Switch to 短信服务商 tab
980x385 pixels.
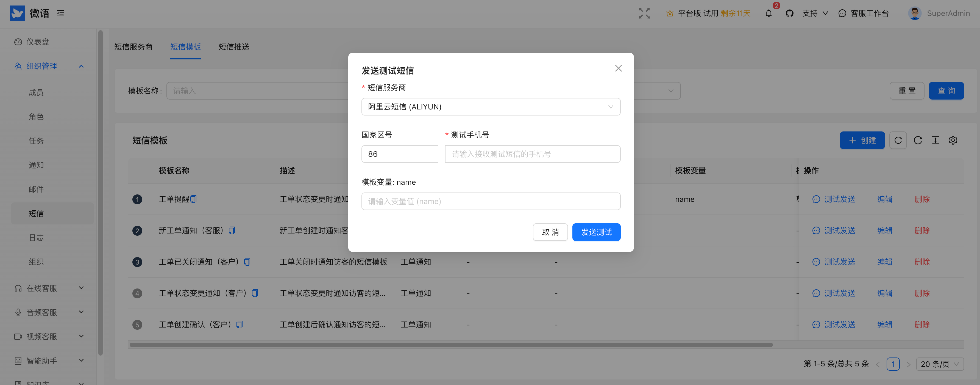click(133, 47)
